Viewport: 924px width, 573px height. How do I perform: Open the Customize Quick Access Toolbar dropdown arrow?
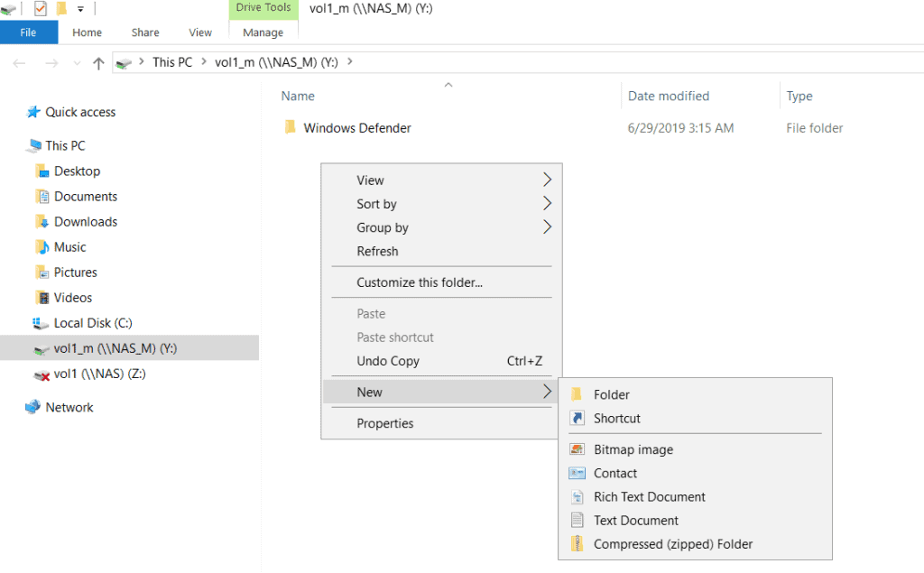click(x=80, y=8)
